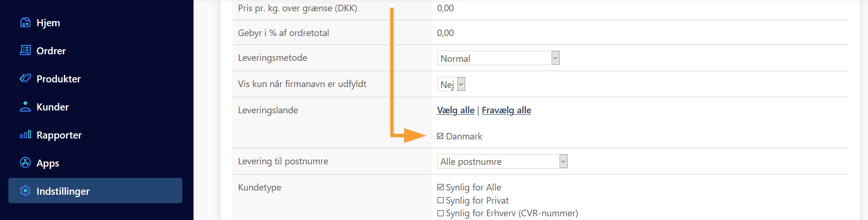Click the Rapporter bar chart icon
868x220 pixels.
25,135
